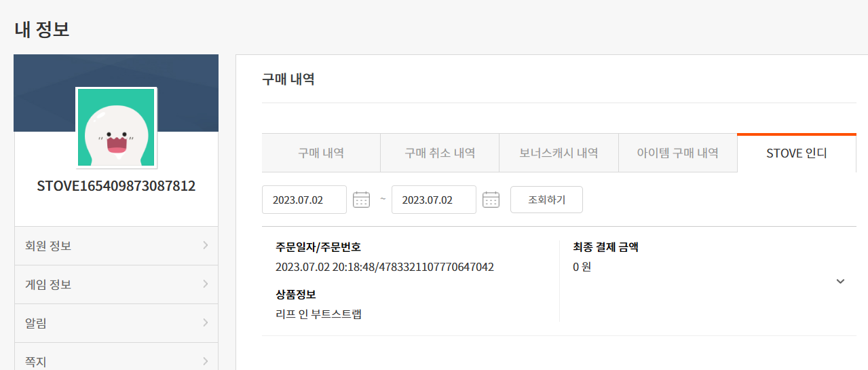Select the 보너스캐시 내역 tab
868x370 pixels.
[559, 153]
